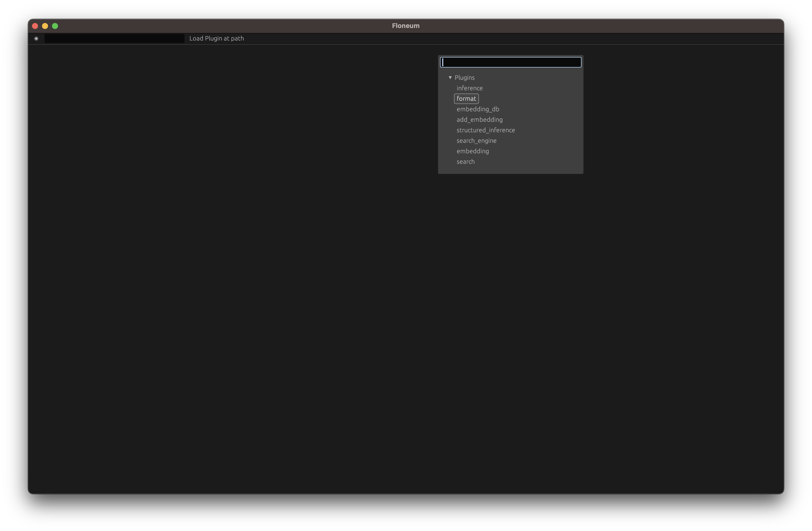Choose the embedding_db plugin
Screen dimensions: 812x531
pyautogui.click(x=478, y=109)
